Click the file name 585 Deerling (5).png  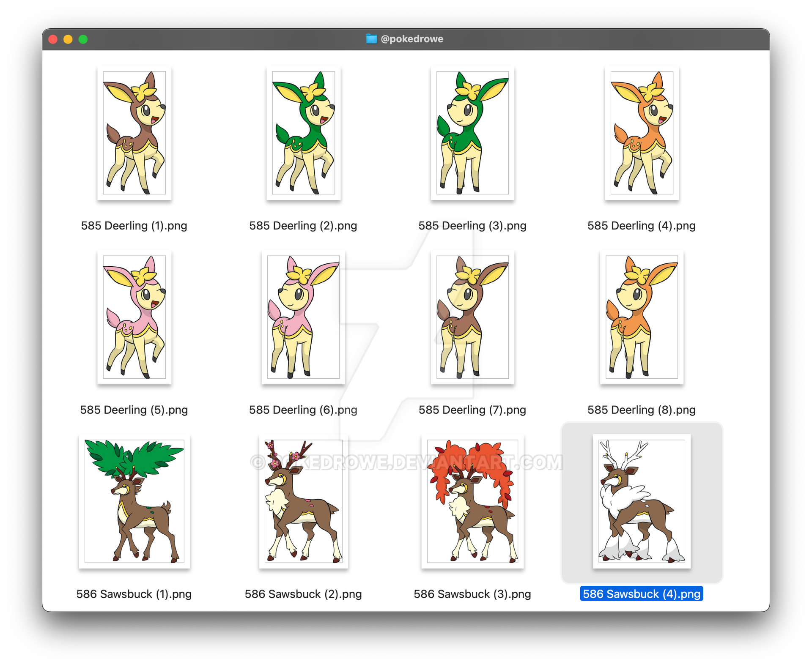pyautogui.click(x=134, y=410)
